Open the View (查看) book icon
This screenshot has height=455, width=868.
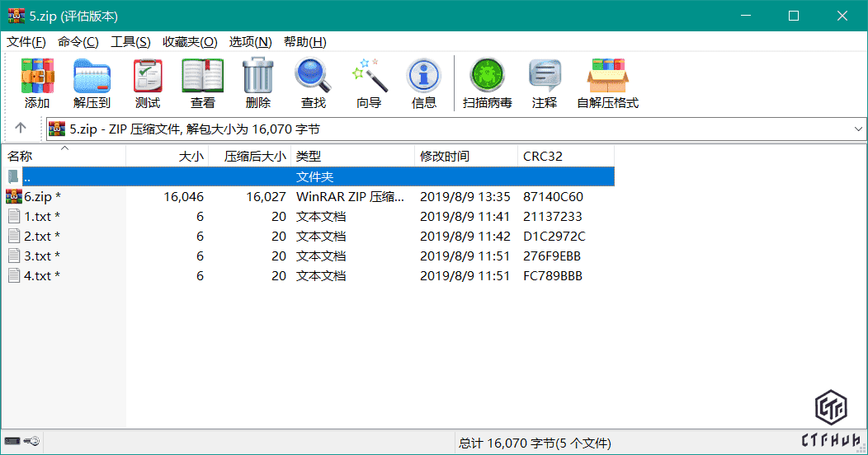tap(202, 83)
